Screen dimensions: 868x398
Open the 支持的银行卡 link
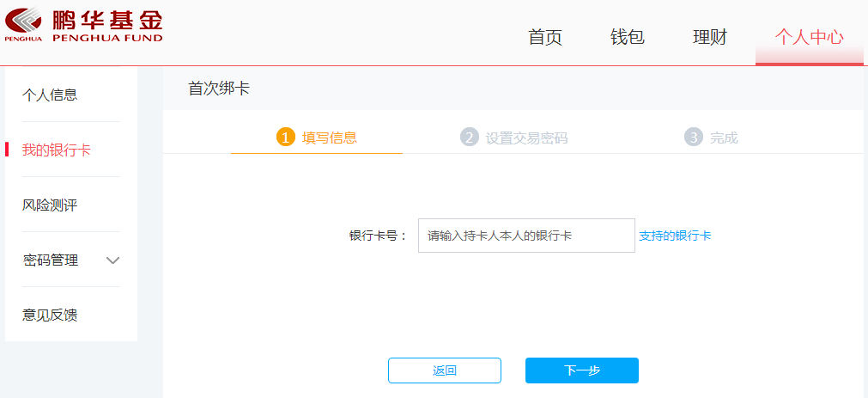point(675,236)
